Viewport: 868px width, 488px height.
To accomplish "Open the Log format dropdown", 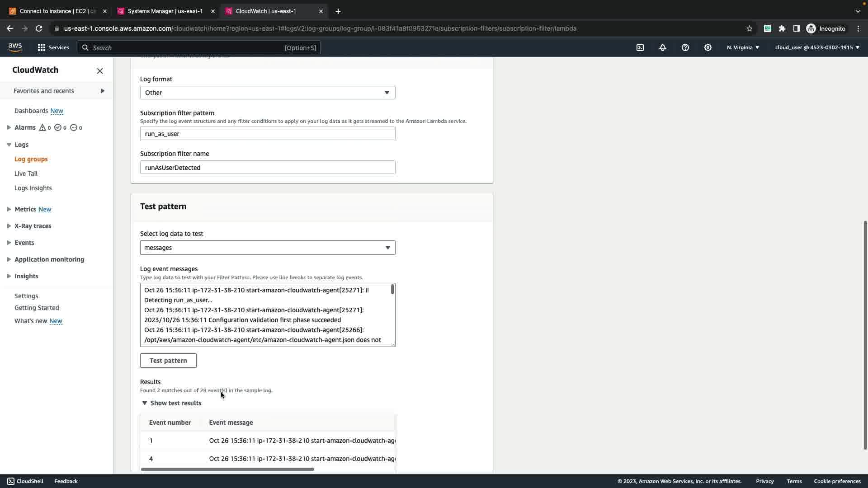I will [268, 93].
